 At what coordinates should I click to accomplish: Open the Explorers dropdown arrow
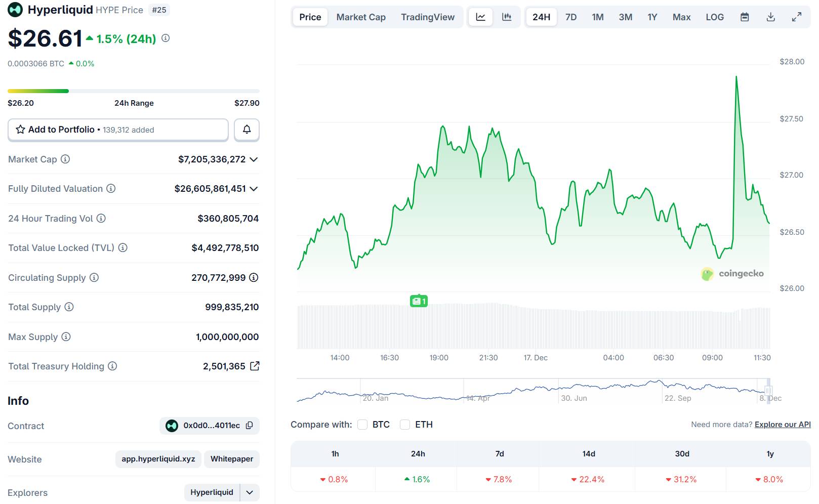pyautogui.click(x=250, y=492)
